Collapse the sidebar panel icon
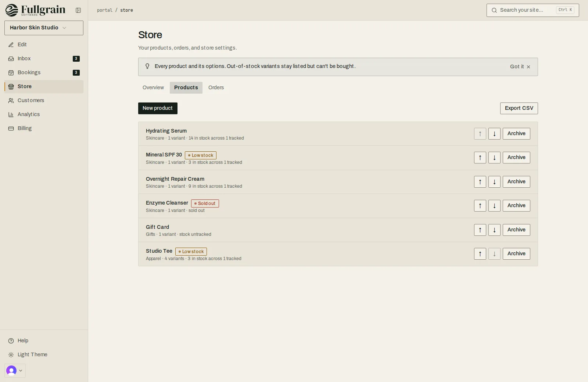 coord(78,10)
